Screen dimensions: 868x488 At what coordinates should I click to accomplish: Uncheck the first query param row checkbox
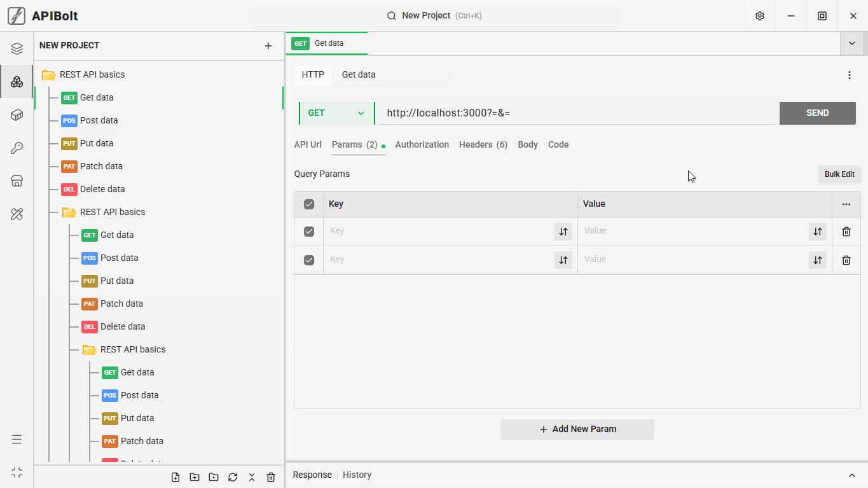click(309, 232)
